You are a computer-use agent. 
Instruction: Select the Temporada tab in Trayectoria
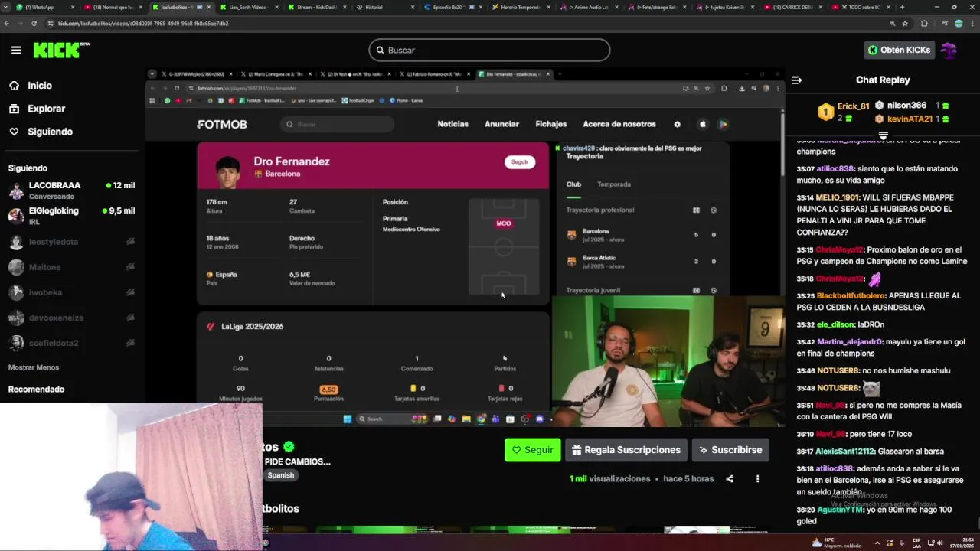(x=614, y=184)
